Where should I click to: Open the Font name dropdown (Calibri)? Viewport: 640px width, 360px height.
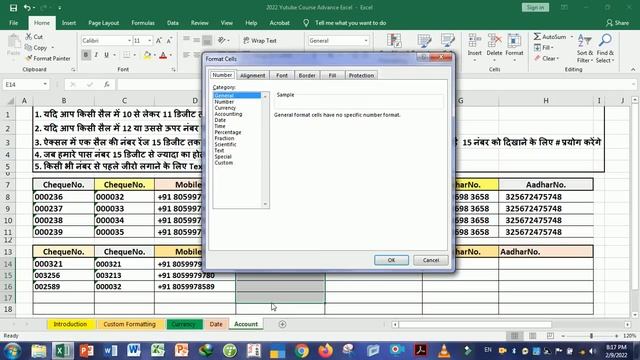point(129,40)
